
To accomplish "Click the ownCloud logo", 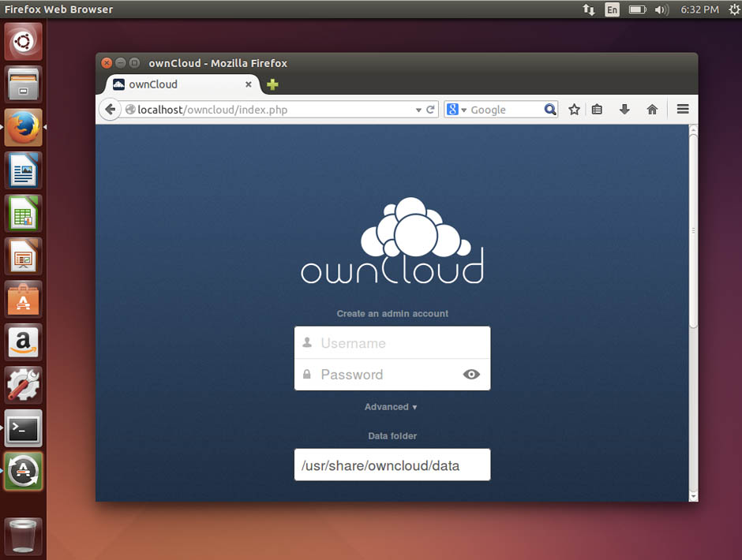I will coord(392,241).
